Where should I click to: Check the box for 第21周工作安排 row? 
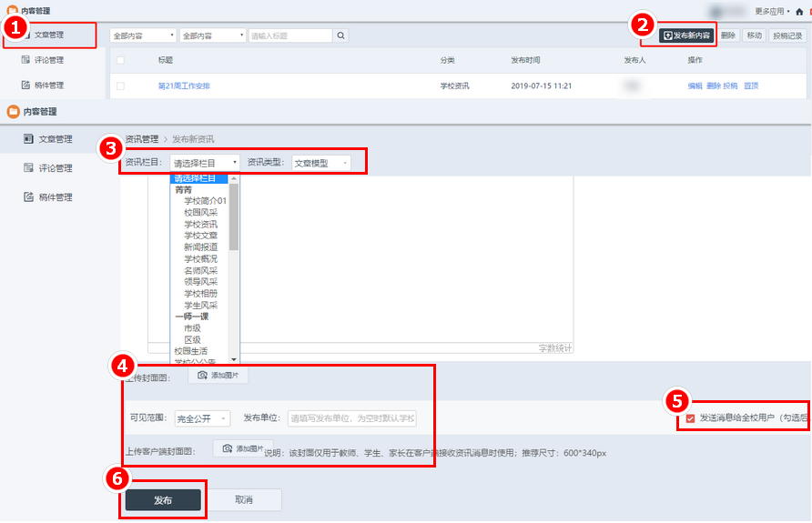(120, 86)
